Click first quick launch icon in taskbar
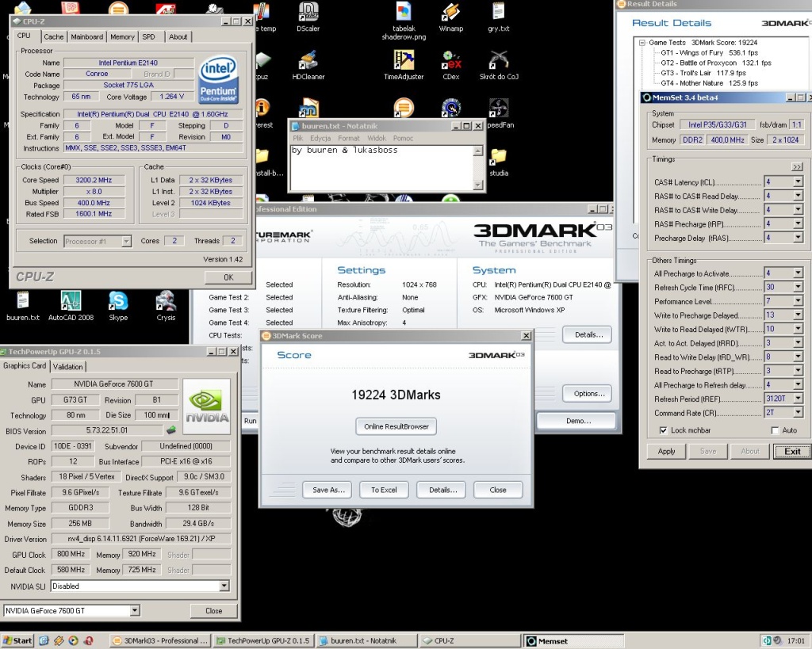The width and height of the screenshot is (812, 649). [44, 641]
